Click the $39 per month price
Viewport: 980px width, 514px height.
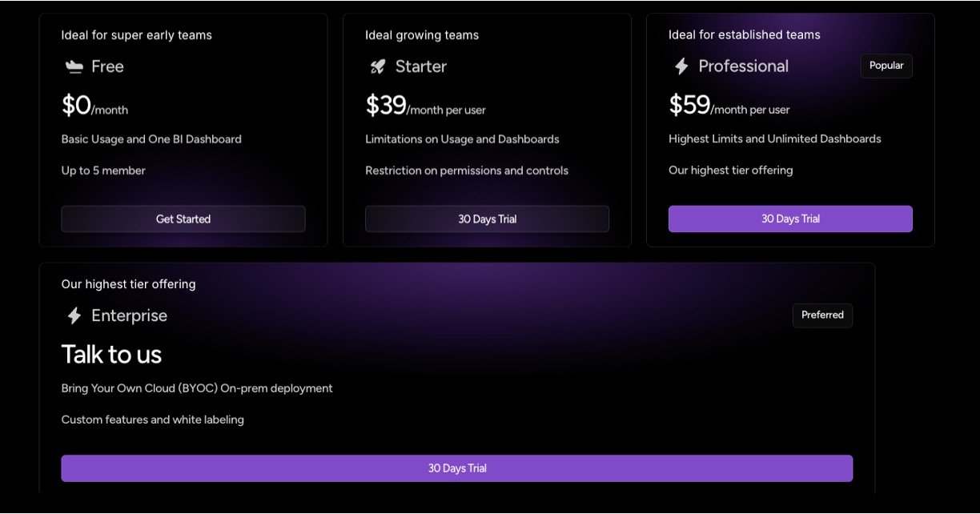tap(425, 106)
